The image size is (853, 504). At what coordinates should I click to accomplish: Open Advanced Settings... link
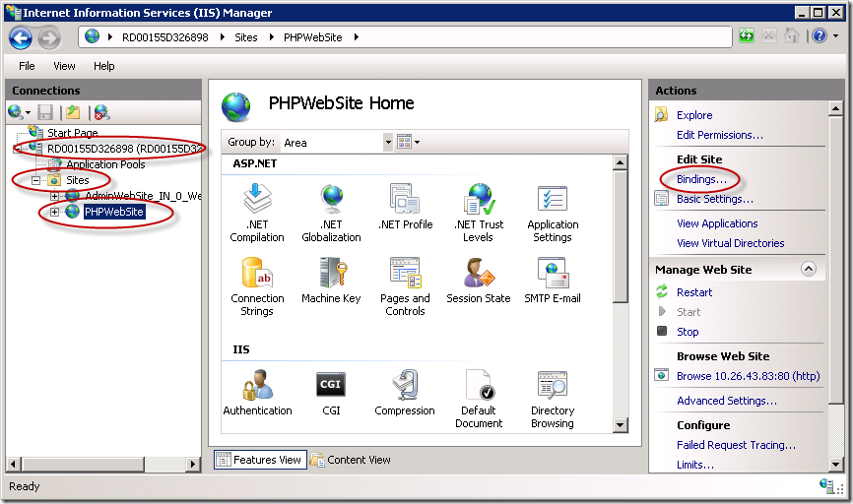pos(727,401)
